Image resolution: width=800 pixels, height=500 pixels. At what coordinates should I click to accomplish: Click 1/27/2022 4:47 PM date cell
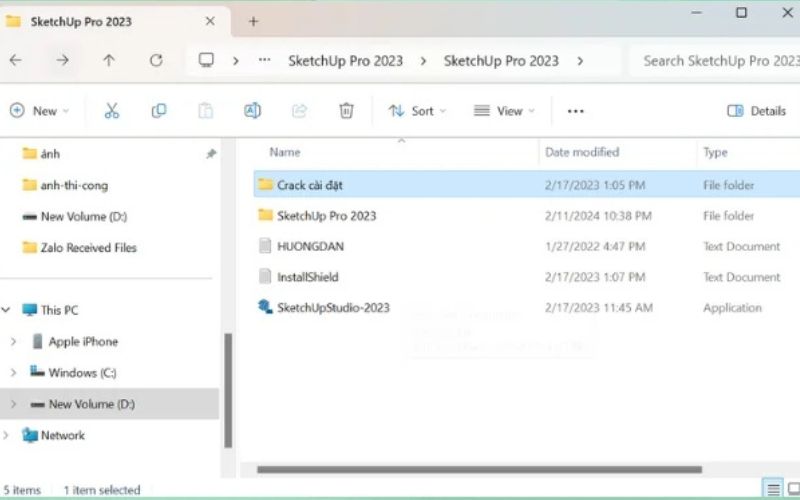pyautogui.click(x=595, y=246)
